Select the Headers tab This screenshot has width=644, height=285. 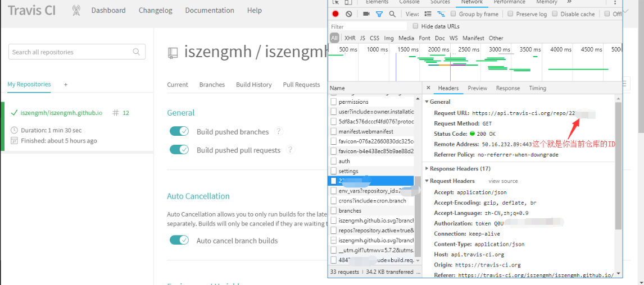pyautogui.click(x=448, y=88)
